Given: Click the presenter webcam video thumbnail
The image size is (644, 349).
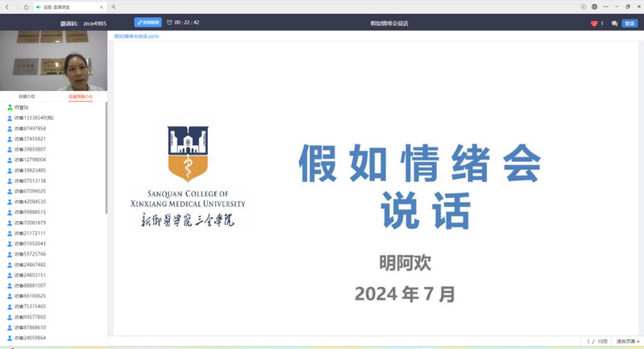Looking at the screenshot, I should pos(53,61).
